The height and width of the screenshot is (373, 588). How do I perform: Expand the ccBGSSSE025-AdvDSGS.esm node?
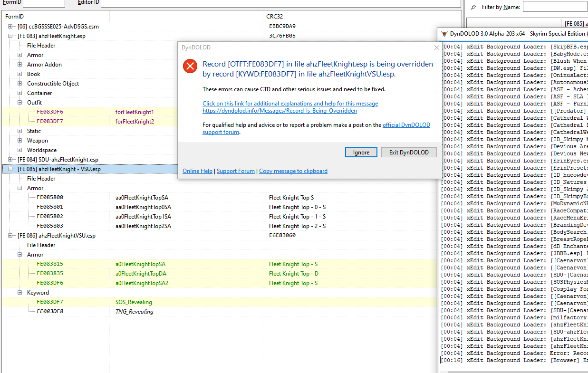(x=10, y=27)
